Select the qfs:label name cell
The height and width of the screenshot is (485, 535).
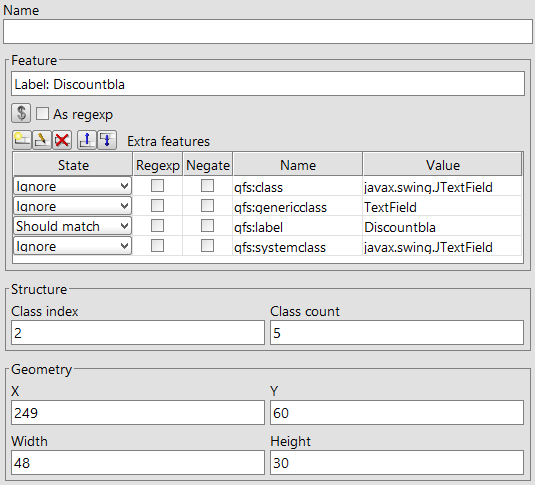click(298, 226)
